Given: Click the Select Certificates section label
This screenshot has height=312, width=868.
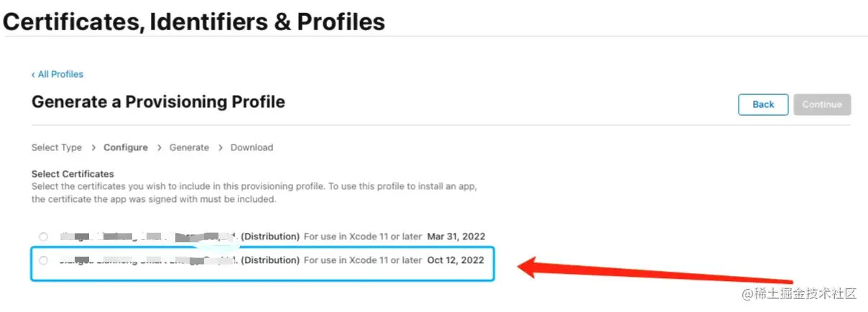Looking at the screenshot, I should [x=73, y=174].
